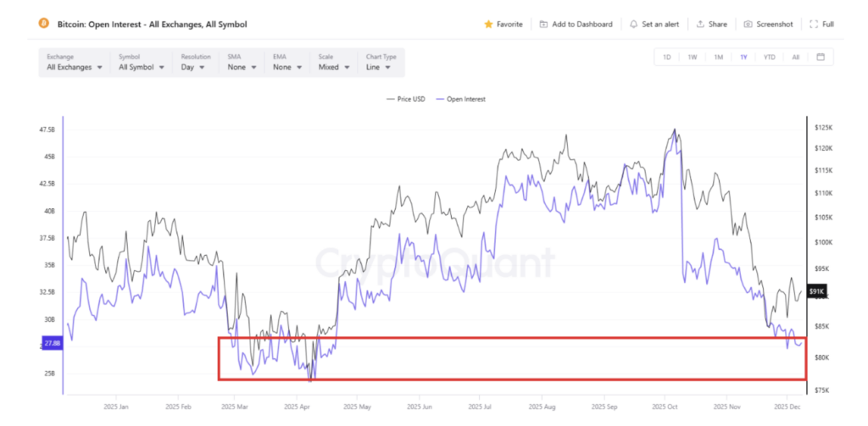Toggle Price USD series in legend
Image resolution: width=868 pixels, height=426 pixels.
tap(404, 99)
